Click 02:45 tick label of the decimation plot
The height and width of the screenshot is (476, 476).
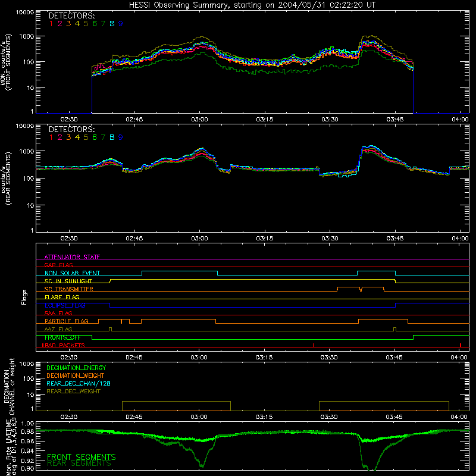(x=134, y=417)
